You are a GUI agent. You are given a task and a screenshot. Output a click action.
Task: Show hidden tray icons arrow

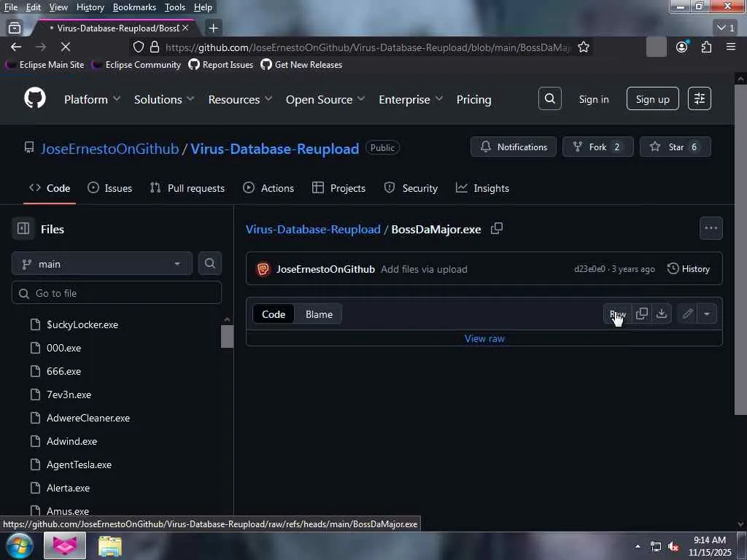coord(638,547)
